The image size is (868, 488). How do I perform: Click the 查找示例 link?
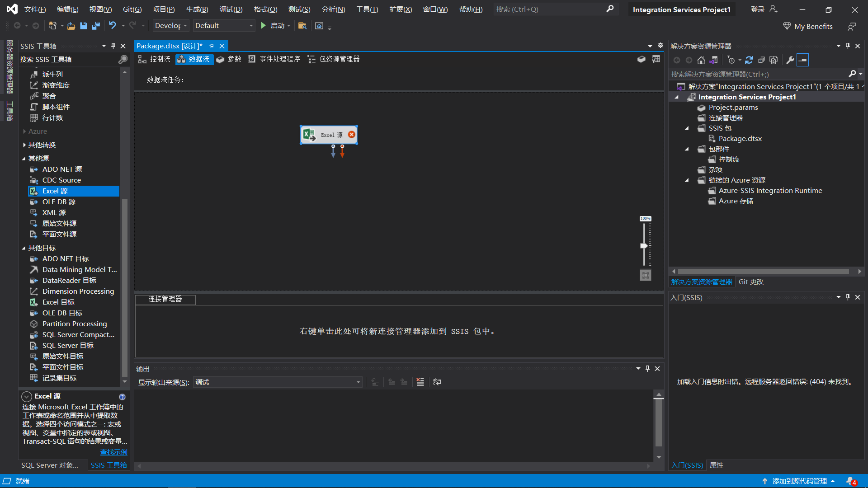coord(113,452)
